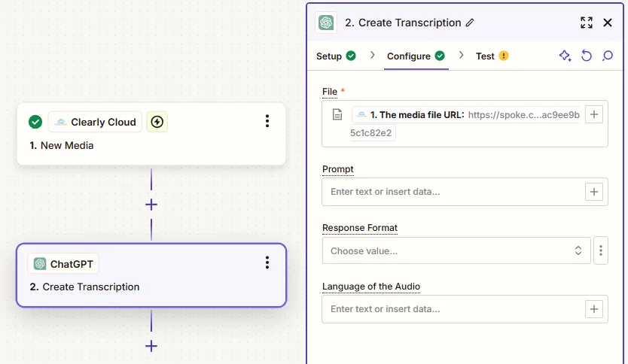
Task: Select the New Media step card
Action: pos(151,134)
